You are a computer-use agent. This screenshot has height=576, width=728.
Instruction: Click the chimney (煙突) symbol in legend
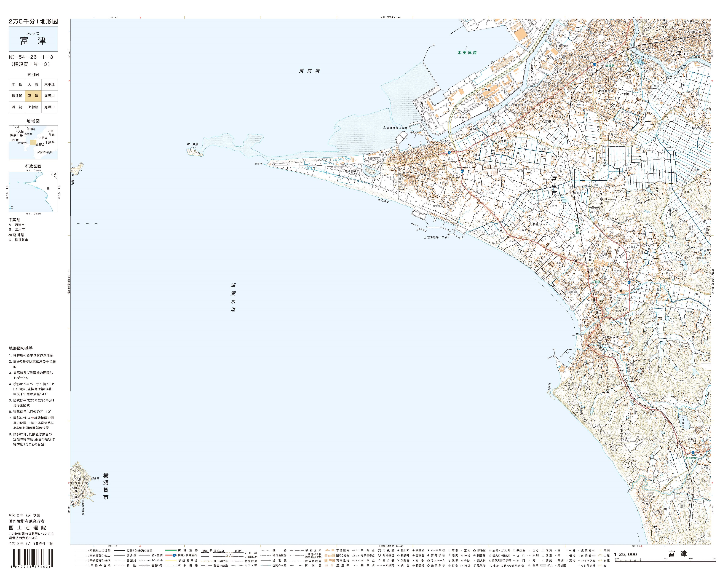449,555
